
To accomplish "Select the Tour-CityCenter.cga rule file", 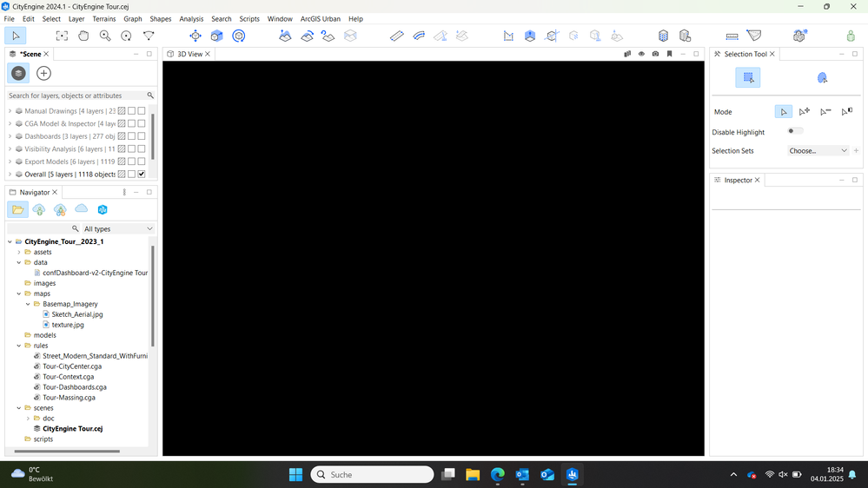I will 72,366.
